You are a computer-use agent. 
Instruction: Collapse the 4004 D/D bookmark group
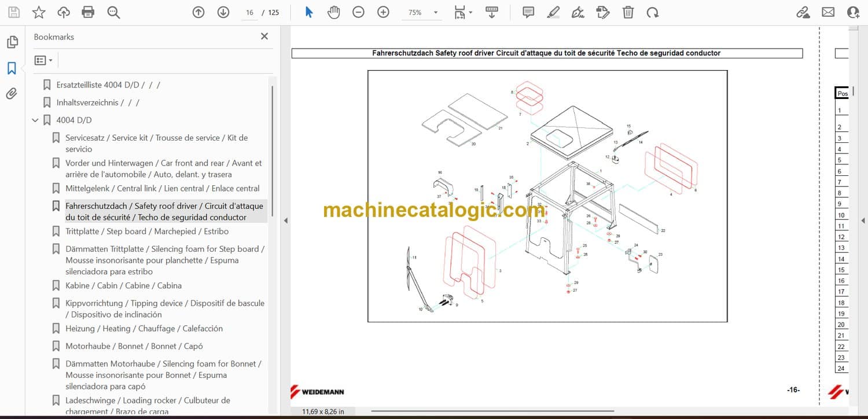click(35, 120)
